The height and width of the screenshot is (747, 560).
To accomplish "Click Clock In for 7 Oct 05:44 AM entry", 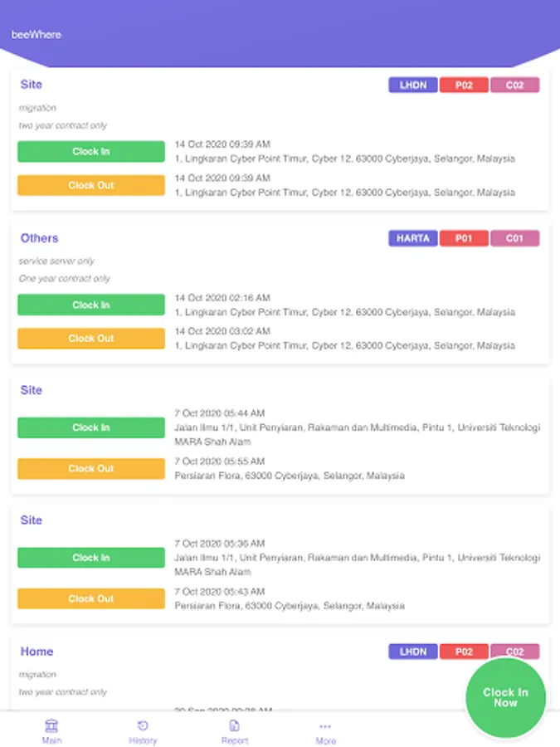I will (x=91, y=427).
